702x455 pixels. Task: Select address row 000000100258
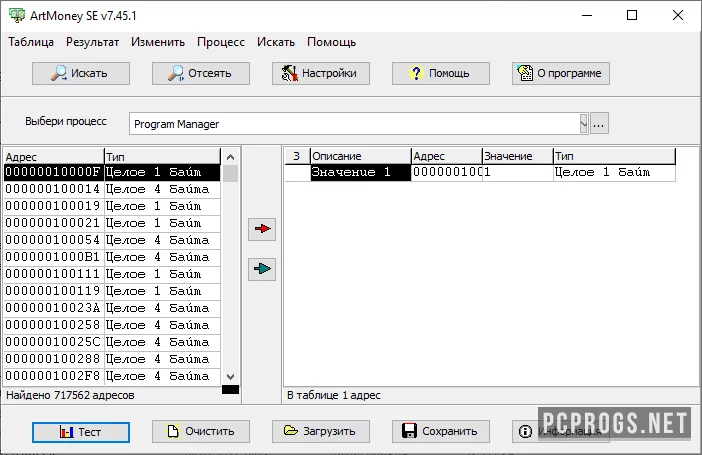click(x=112, y=326)
